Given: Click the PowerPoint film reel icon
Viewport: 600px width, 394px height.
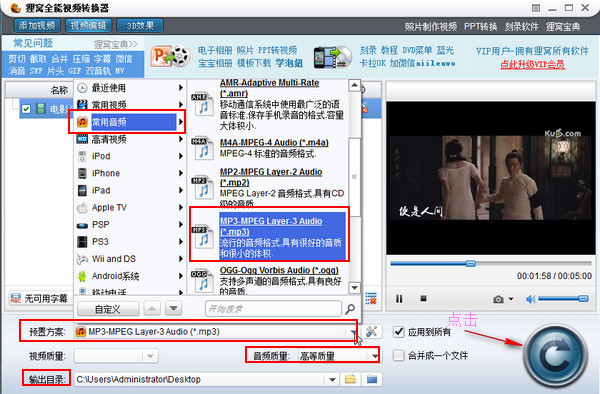Looking at the screenshot, I should 170,57.
